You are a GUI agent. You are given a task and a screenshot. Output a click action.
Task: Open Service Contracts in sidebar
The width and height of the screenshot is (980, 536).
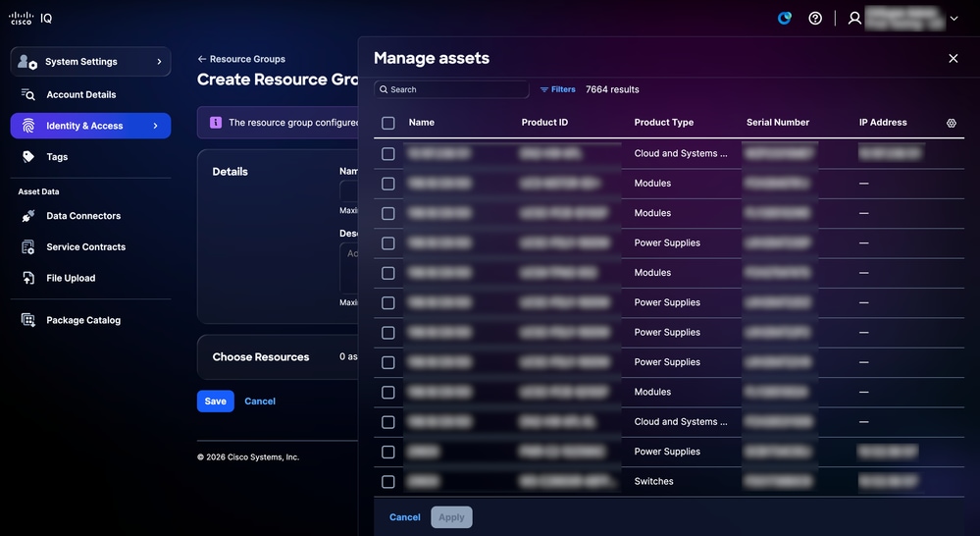coord(85,247)
